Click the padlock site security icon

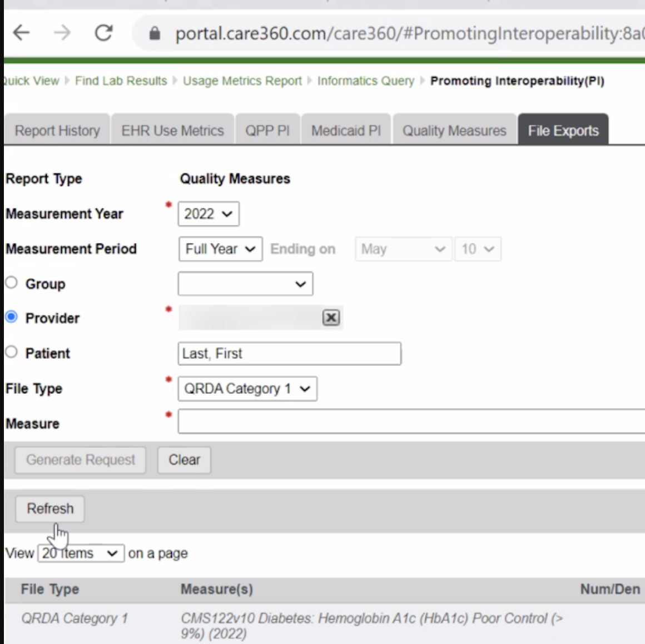155,34
